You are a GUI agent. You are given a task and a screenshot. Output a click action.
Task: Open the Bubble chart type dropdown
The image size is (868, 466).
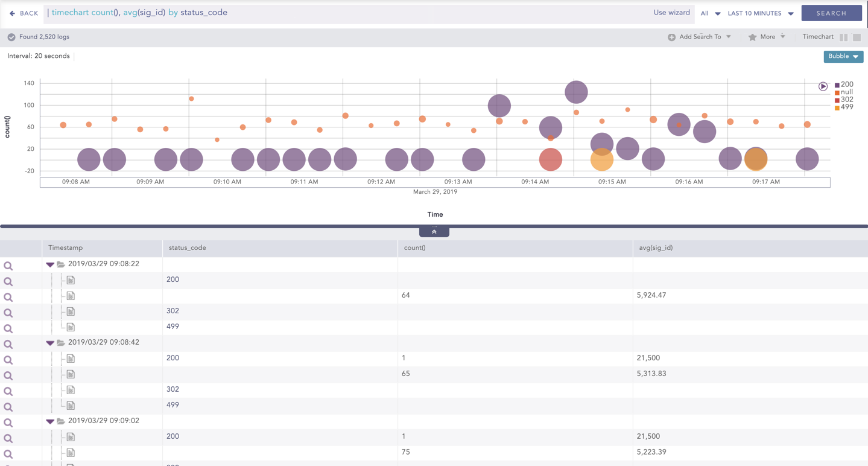click(x=843, y=57)
